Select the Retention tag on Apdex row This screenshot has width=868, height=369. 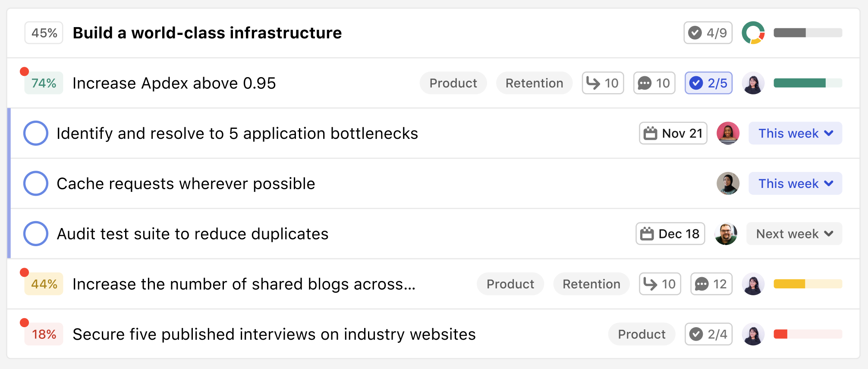point(534,83)
